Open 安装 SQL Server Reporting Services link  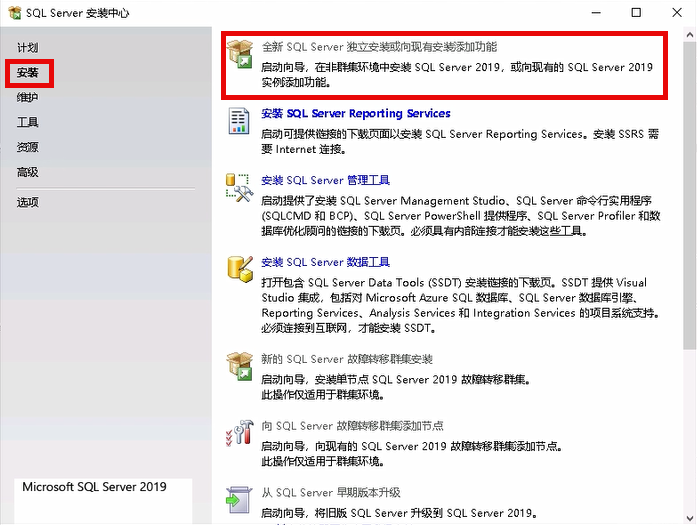[x=355, y=114]
